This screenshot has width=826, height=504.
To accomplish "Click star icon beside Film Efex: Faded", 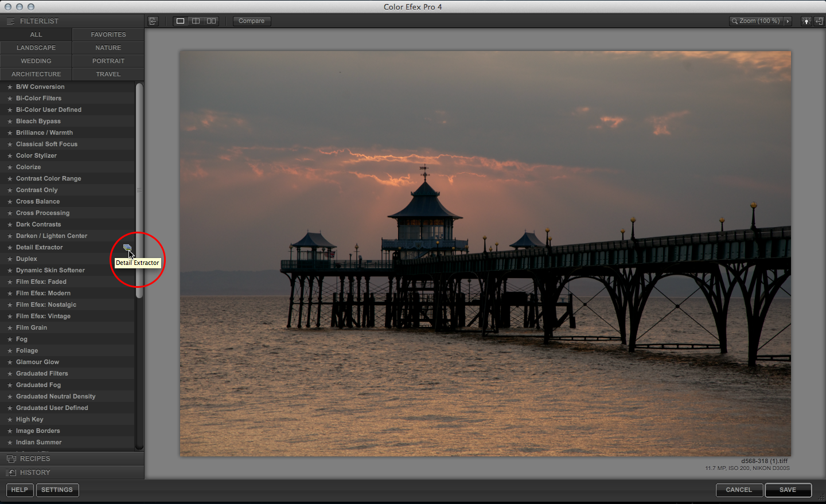I will click(x=10, y=282).
